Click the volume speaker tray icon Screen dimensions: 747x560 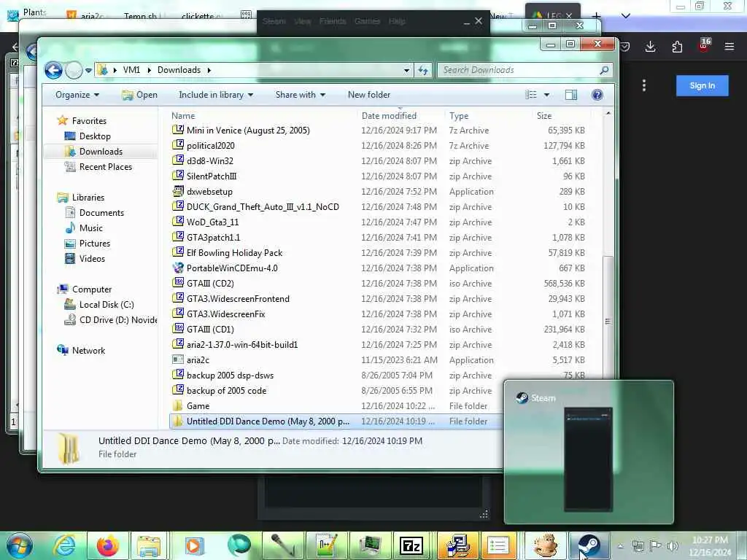[x=673, y=545]
